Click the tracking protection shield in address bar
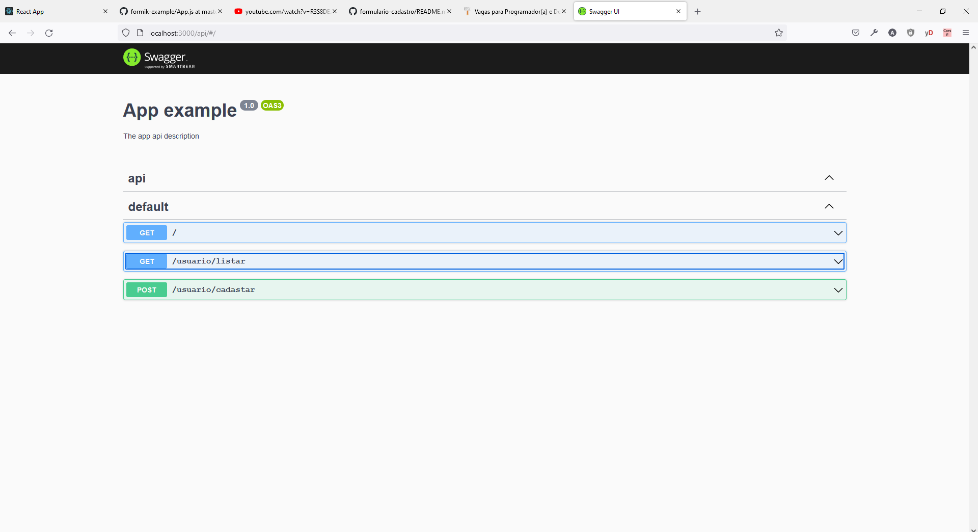Image resolution: width=980 pixels, height=532 pixels. point(125,33)
